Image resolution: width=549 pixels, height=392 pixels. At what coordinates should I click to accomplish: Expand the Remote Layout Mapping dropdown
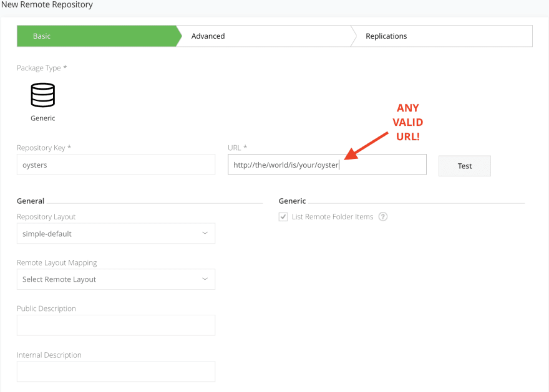coord(115,279)
